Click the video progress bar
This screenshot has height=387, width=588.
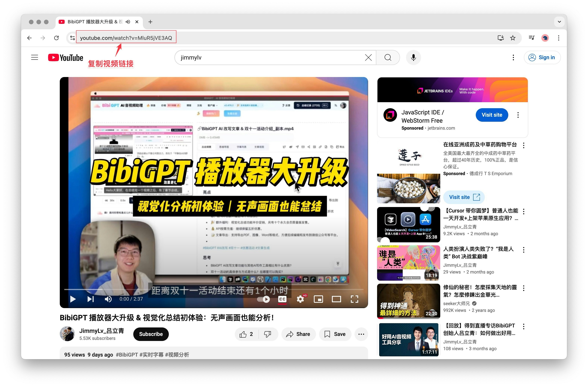(214, 289)
